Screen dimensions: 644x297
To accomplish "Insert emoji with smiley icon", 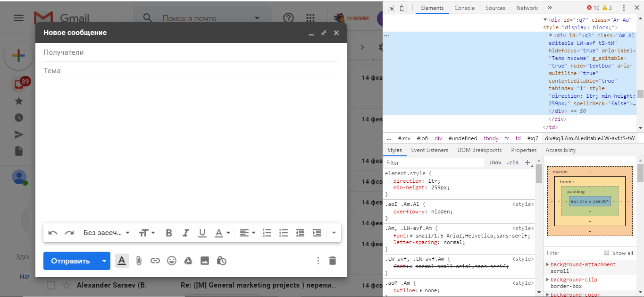I will (172, 261).
